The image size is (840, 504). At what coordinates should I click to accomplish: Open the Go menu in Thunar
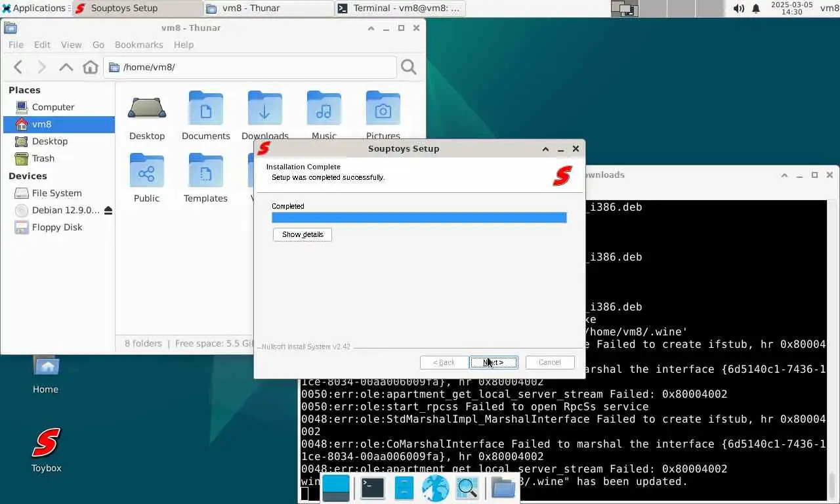98,45
